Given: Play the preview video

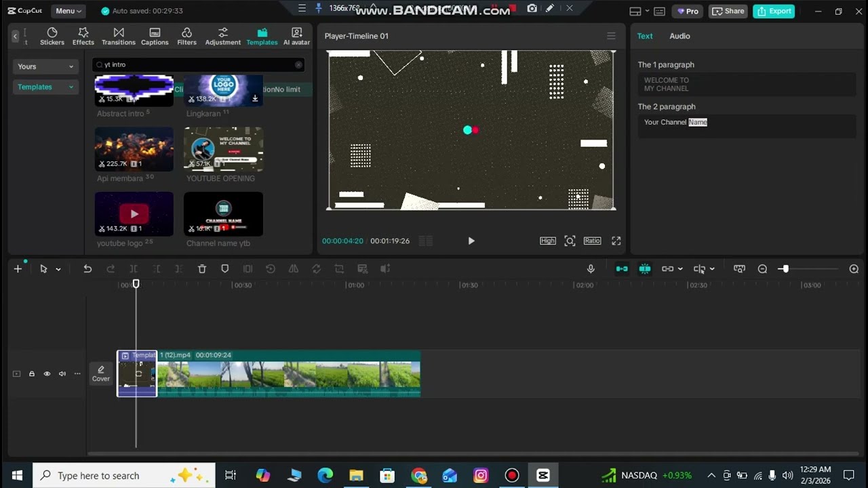Looking at the screenshot, I should [471, 241].
